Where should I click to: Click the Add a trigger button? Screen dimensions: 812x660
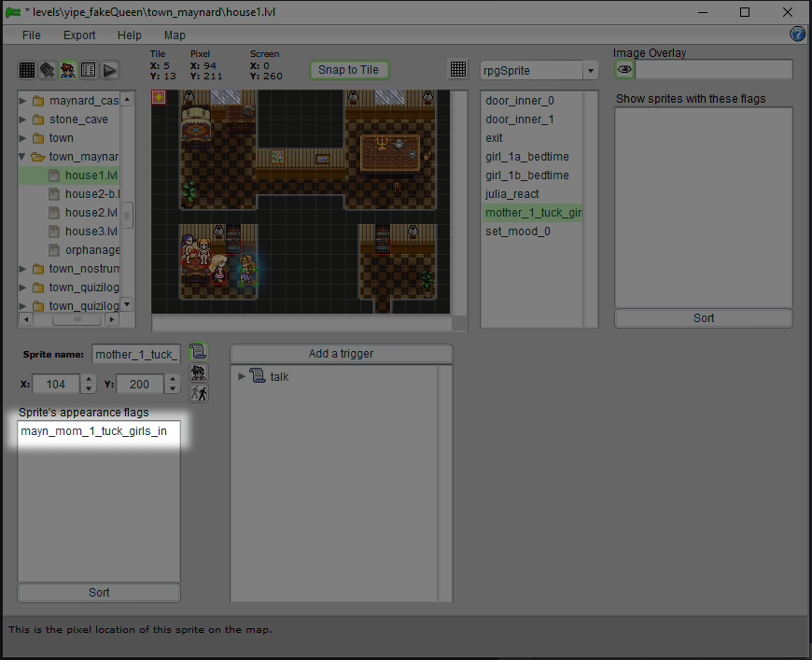pos(341,354)
